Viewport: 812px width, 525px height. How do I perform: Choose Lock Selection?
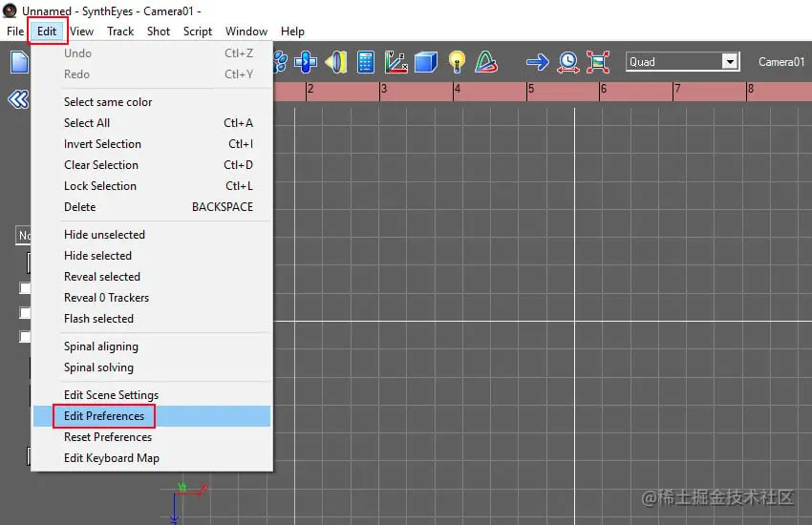tap(152, 186)
